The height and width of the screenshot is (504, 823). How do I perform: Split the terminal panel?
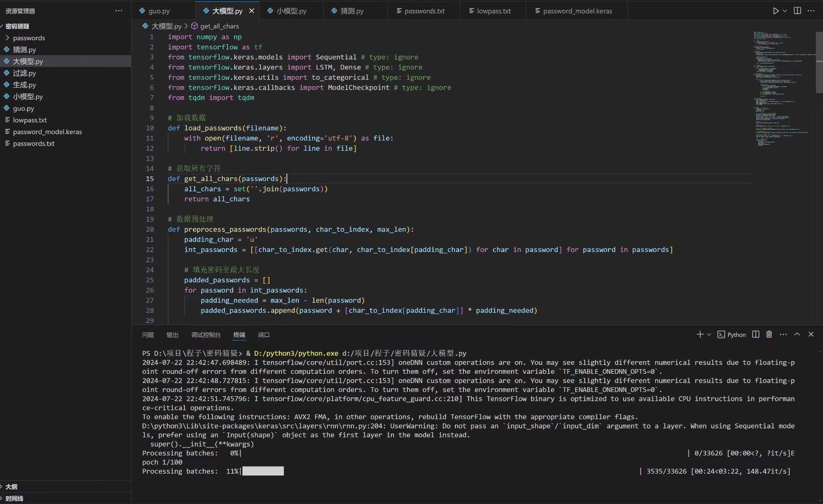(756, 335)
